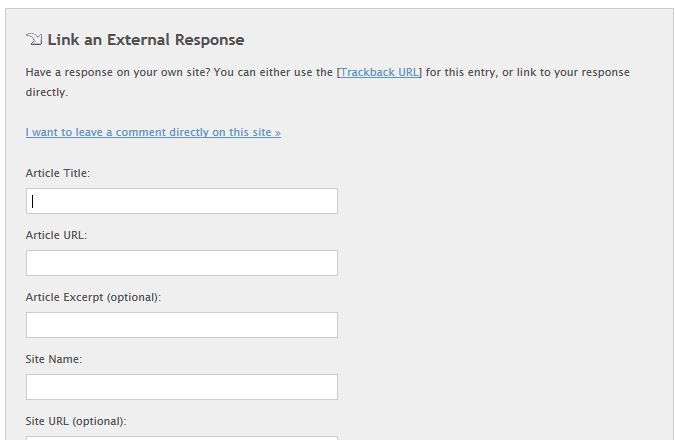The image size is (675, 440).
Task: Focus the Article Title text field
Action: click(x=182, y=201)
